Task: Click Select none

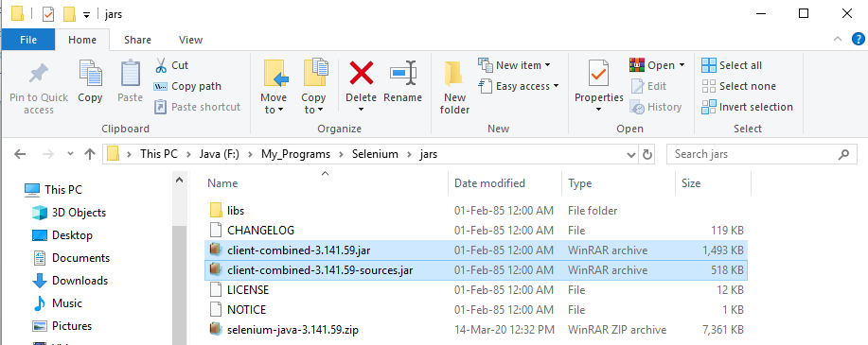Action: point(738,86)
